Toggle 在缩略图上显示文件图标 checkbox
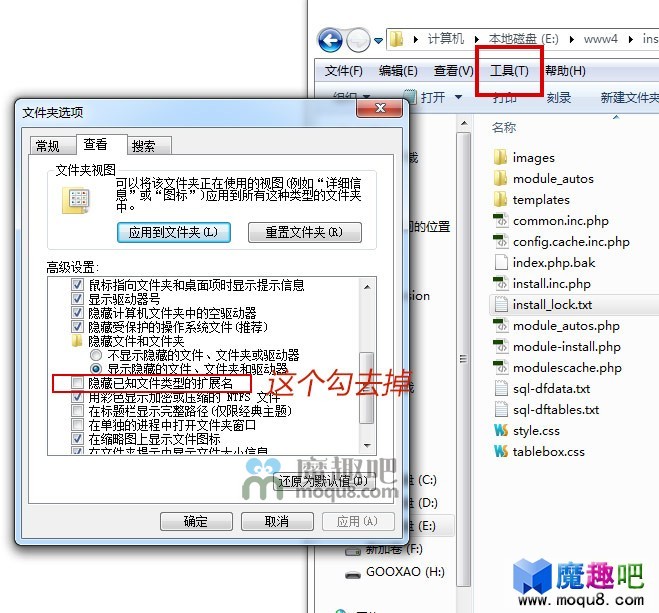Viewport: 659px width, 613px height. (x=77, y=439)
